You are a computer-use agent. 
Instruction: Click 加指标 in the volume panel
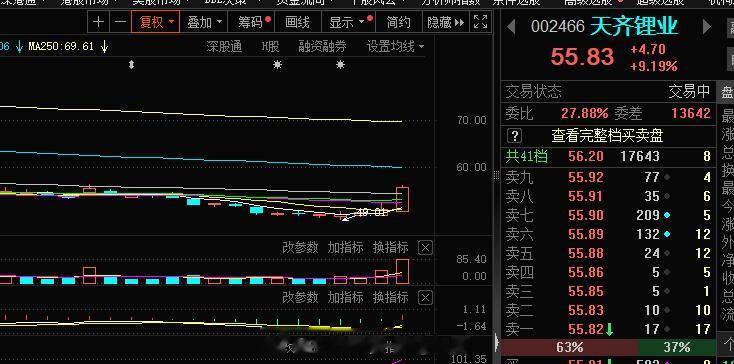[x=345, y=248]
